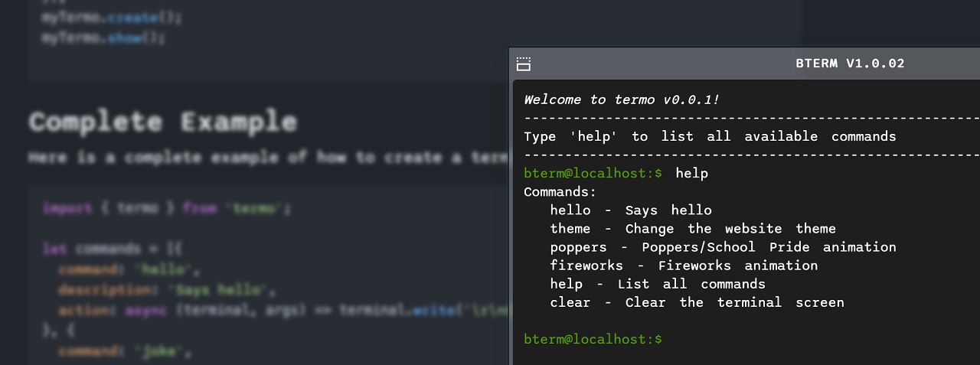Image resolution: width=980 pixels, height=365 pixels.
Task: Click the myTermo.show() code line
Action: click(x=103, y=37)
